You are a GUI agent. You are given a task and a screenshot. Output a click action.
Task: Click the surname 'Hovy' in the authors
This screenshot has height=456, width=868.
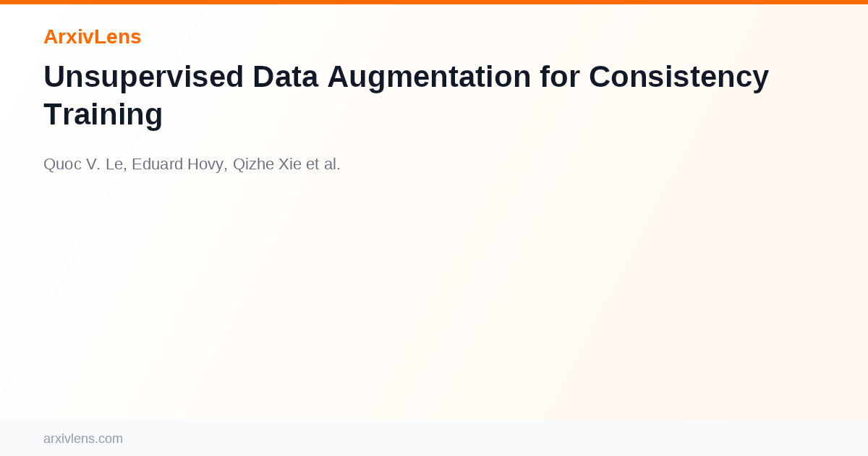point(206,164)
